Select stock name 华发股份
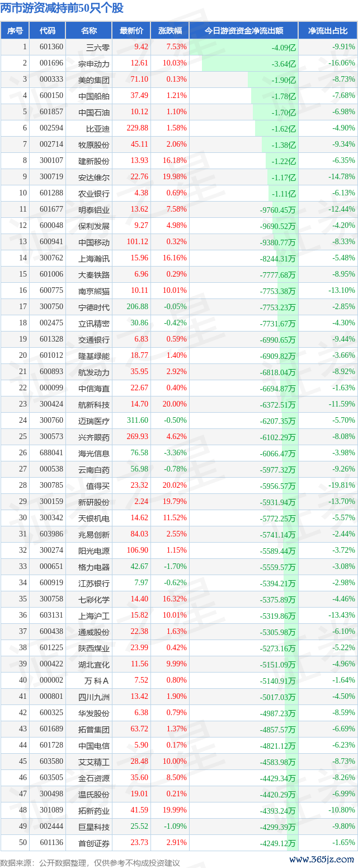The height and width of the screenshot is (868, 358). click(x=94, y=713)
